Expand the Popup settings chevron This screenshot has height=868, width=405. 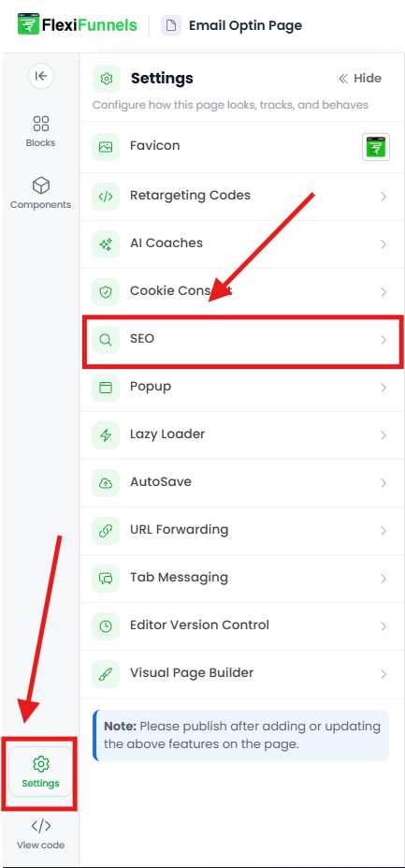(383, 388)
